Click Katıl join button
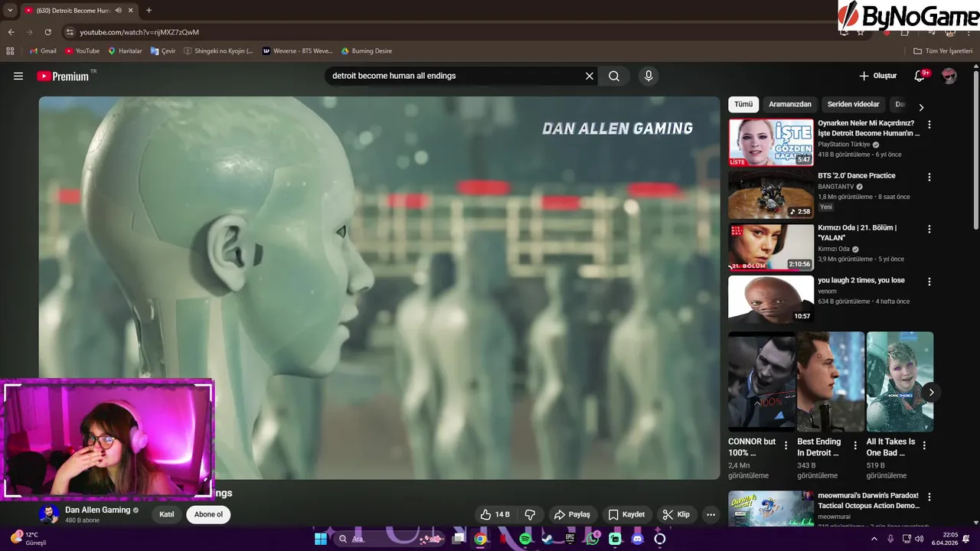This screenshot has width=980, height=551. 166,514
